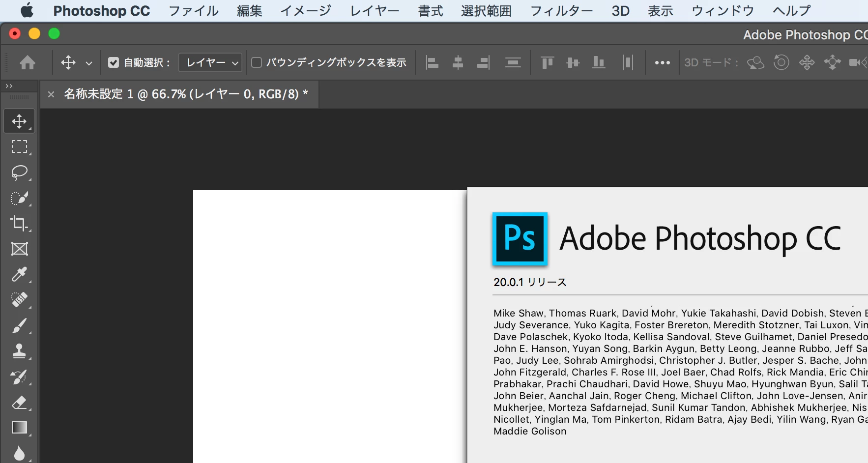Click the white document canvas
The height and width of the screenshot is (463, 868).
pos(329,326)
